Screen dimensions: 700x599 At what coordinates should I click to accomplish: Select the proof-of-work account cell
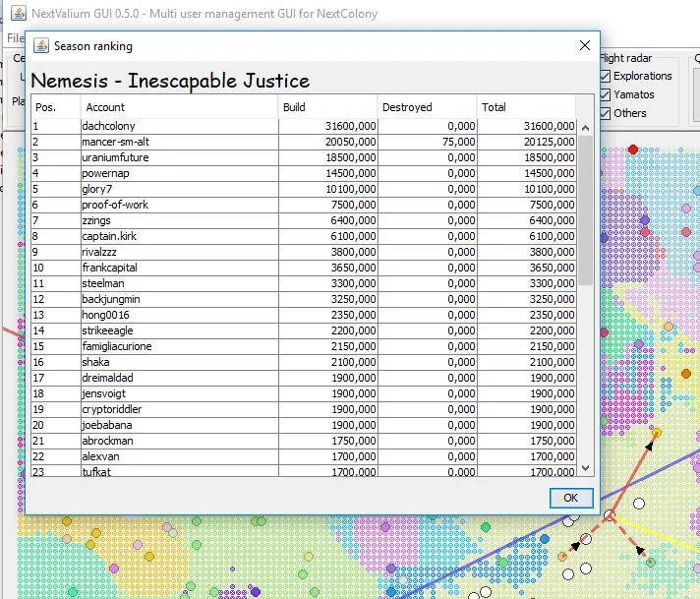point(180,205)
